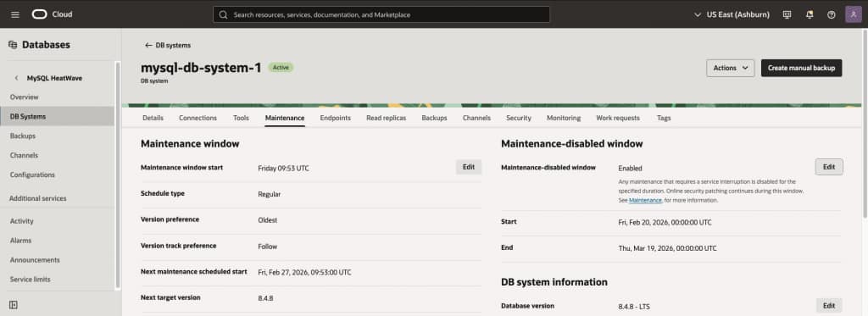This screenshot has height=316, width=868.
Task: Open the Cloud Shell developer tools icon
Action: click(x=787, y=15)
